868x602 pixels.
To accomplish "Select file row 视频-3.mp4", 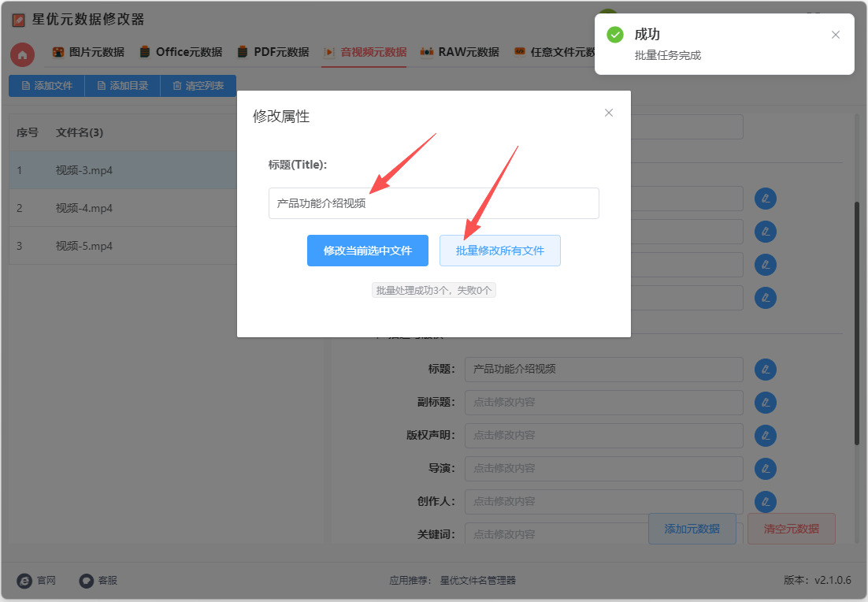I will (x=123, y=170).
